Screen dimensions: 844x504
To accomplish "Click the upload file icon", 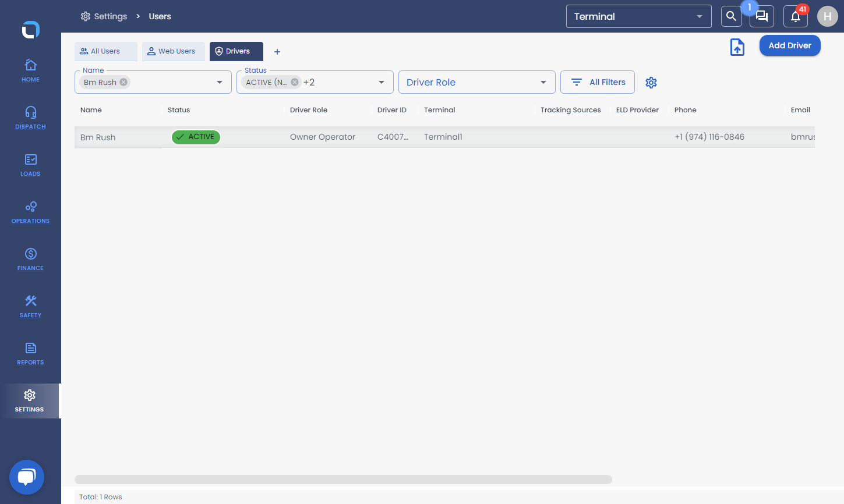I will [737, 47].
